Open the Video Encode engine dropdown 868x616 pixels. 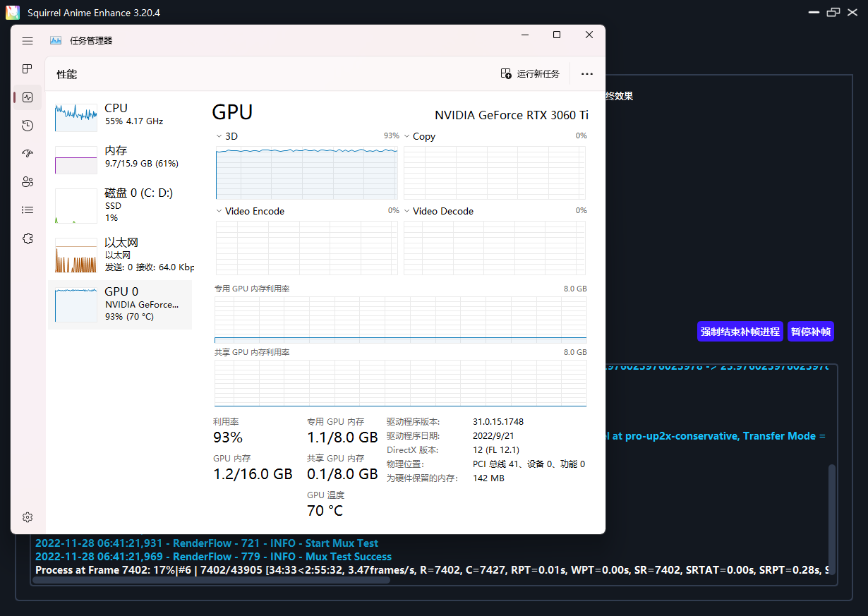click(x=219, y=211)
